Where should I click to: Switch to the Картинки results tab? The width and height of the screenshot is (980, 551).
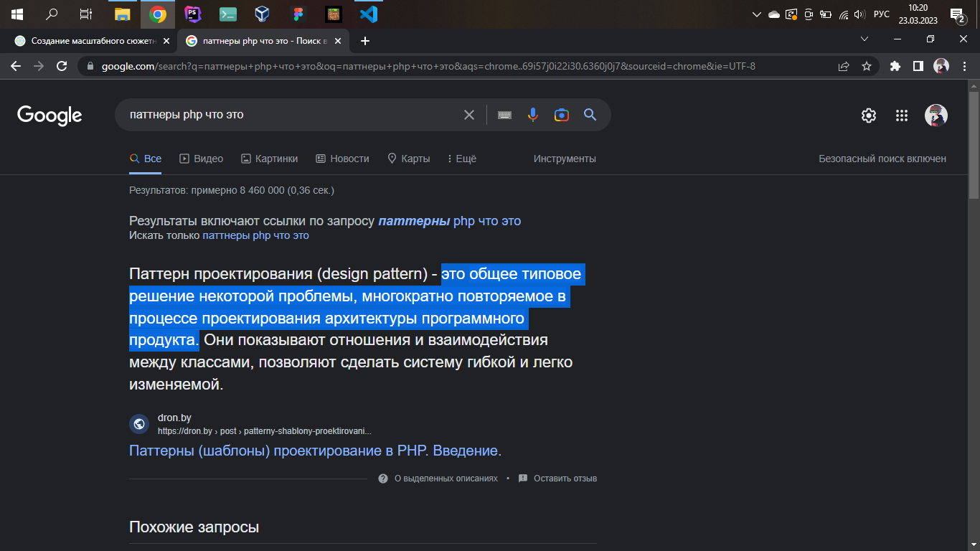[x=269, y=159]
